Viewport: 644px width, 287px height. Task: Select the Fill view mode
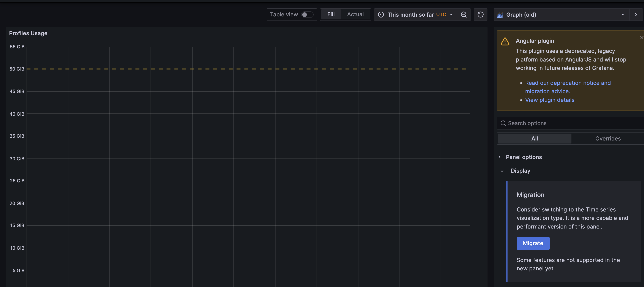click(x=330, y=14)
